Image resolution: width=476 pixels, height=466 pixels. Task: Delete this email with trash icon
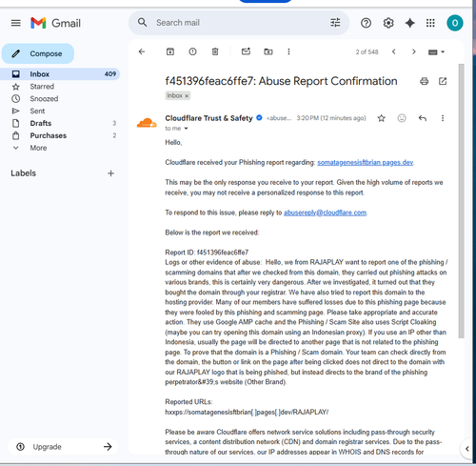[215, 51]
